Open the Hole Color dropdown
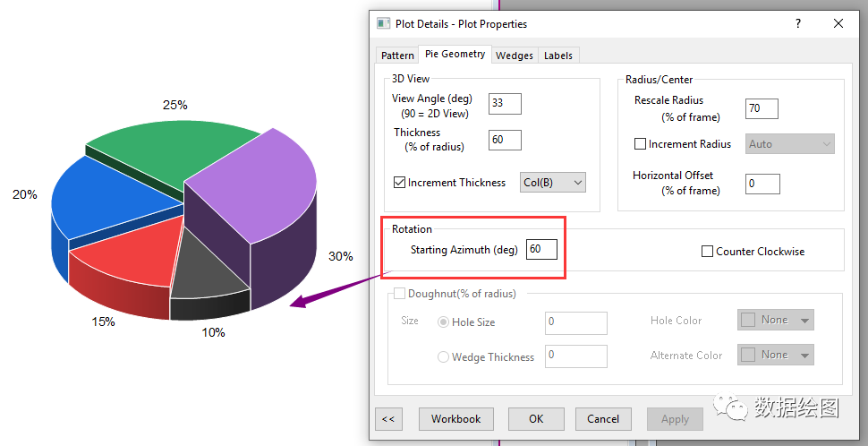 point(776,321)
